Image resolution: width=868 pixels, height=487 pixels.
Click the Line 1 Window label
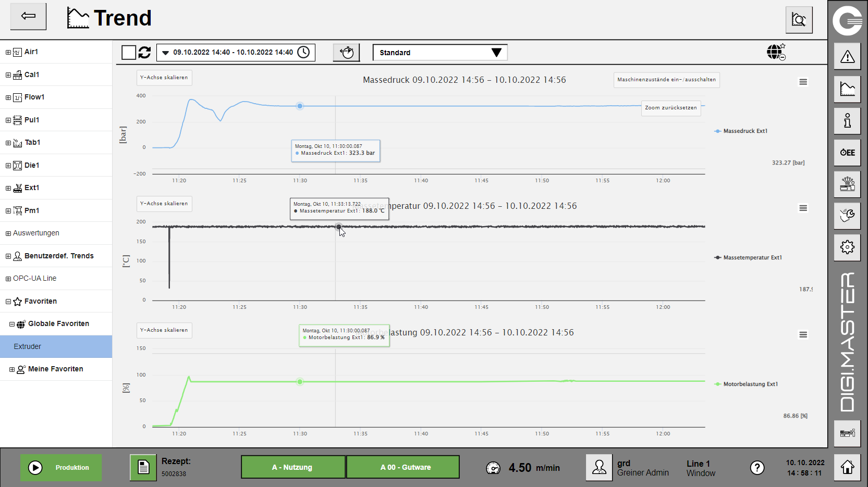pyautogui.click(x=701, y=468)
